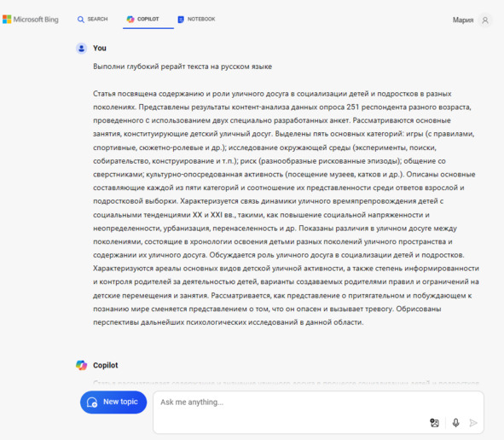The height and width of the screenshot is (440, 504).
Task: Open the Copilot tab
Action: click(x=143, y=20)
